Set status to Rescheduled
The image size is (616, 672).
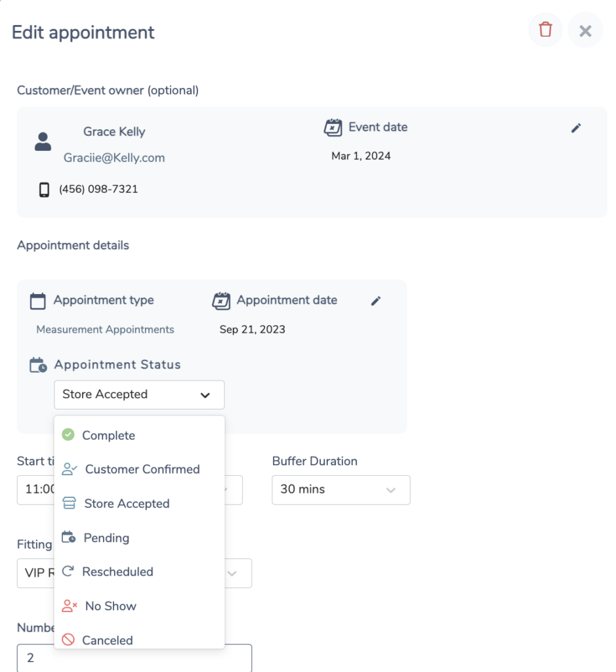click(x=117, y=572)
